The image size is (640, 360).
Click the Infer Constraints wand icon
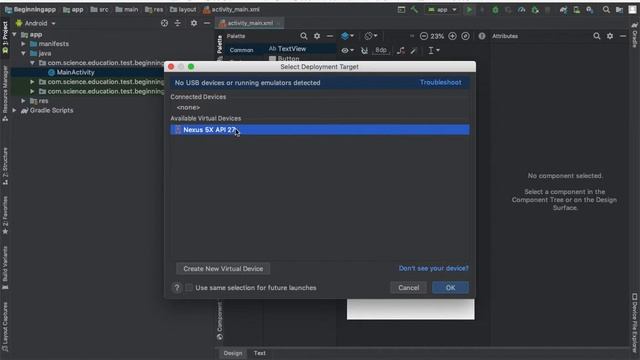[414, 50]
